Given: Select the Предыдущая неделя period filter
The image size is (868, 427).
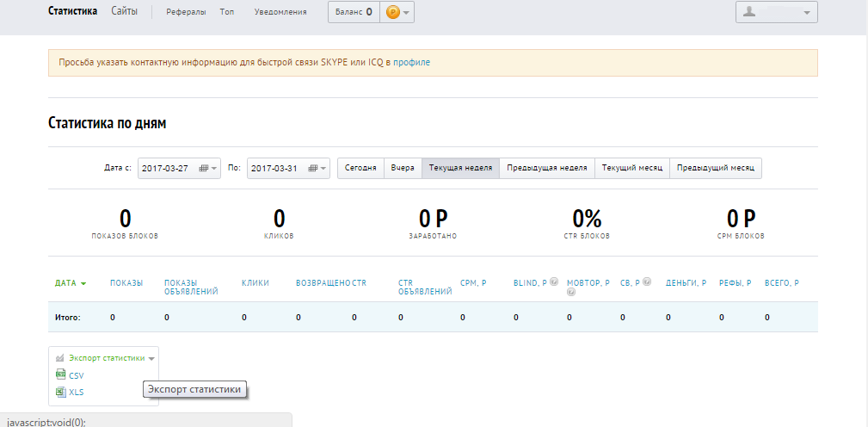Looking at the screenshot, I should coord(547,168).
